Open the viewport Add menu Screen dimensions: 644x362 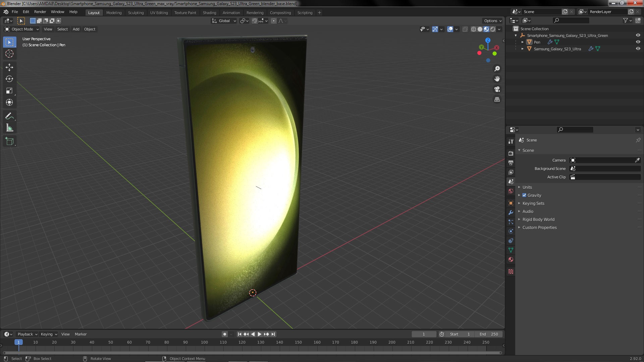(76, 29)
